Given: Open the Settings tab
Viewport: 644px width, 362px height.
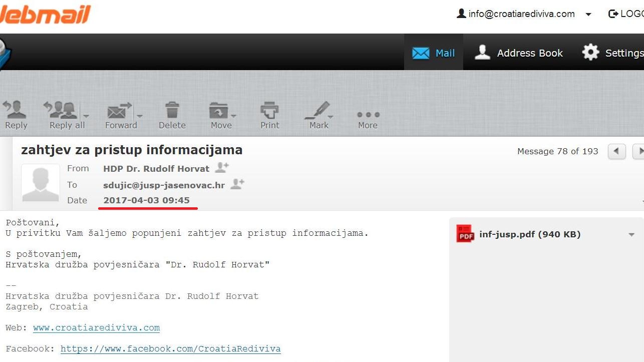Looking at the screenshot, I should point(613,53).
